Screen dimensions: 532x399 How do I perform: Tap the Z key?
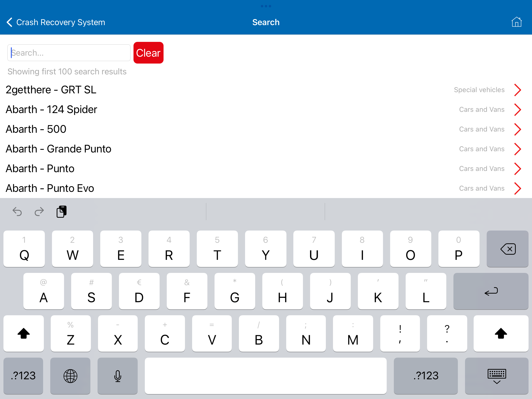[71, 333]
